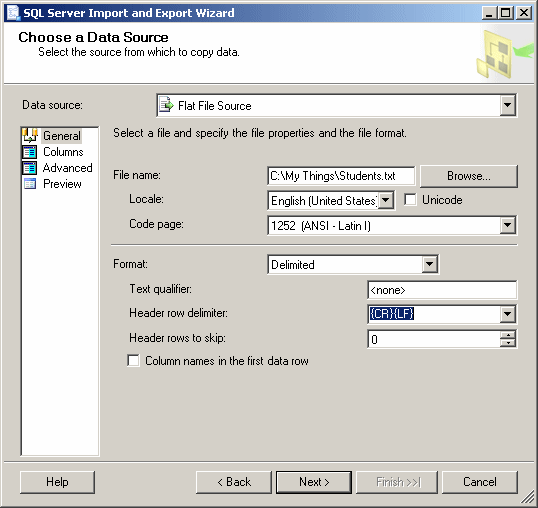Open the General page
This screenshot has height=508, width=538.
pyautogui.click(x=62, y=136)
